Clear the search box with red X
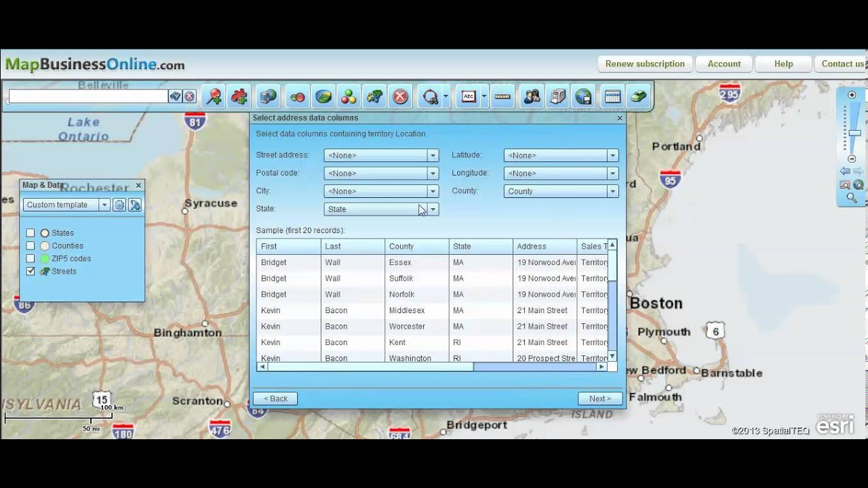This screenshot has height=488, width=868. tap(189, 96)
